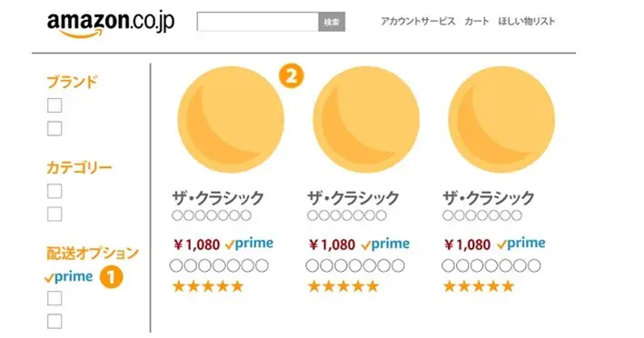Open the カート link in header
644x338 pixels.
[477, 22]
